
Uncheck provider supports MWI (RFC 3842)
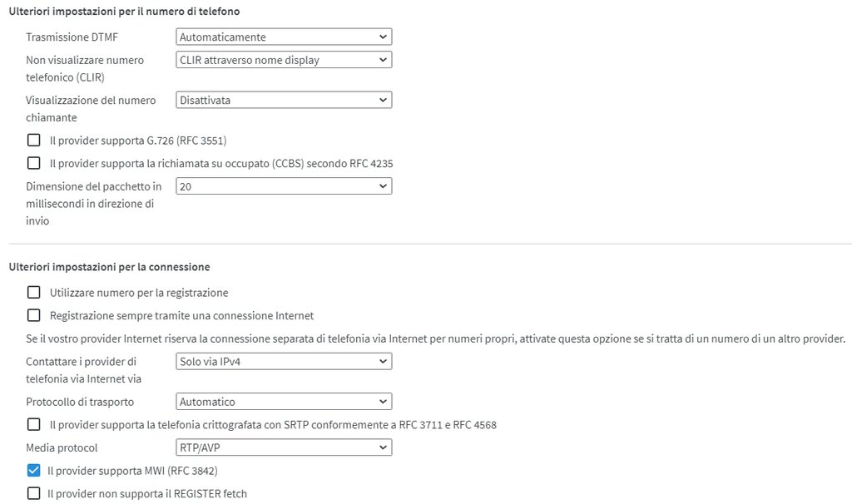34,471
